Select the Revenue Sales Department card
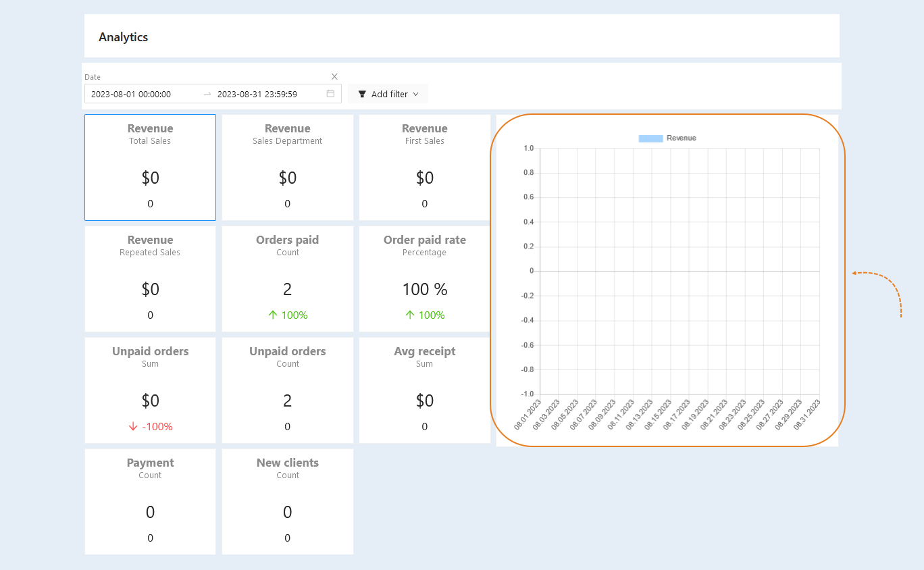This screenshot has width=924, height=570. pos(288,167)
